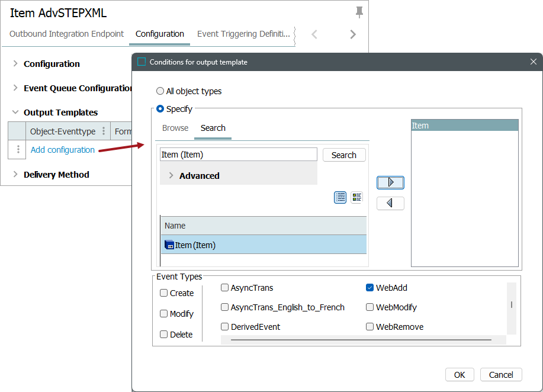Image resolution: width=543 pixels, height=392 pixels.
Task: Open the Outbound Integration Endpoint tab
Action: pos(67,34)
